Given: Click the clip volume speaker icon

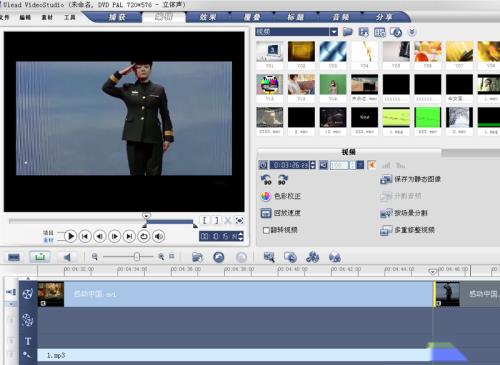Looking at the screenshot, I should pos(323,165).
